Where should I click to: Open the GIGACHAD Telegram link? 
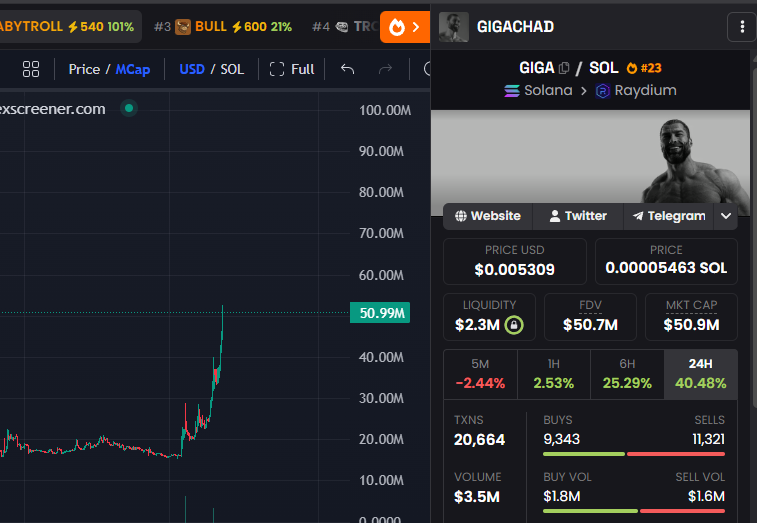point(669,216)
